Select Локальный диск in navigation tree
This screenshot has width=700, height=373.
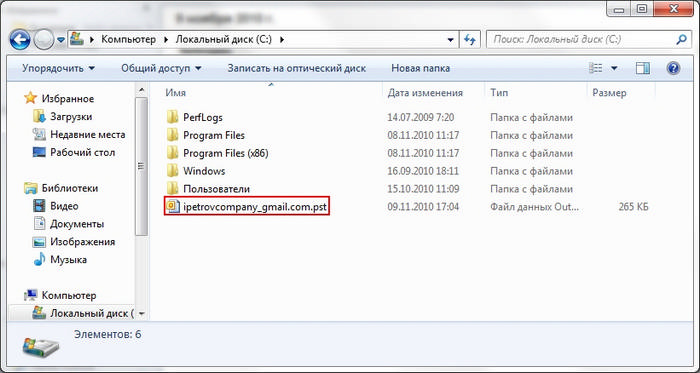point(92,313)
